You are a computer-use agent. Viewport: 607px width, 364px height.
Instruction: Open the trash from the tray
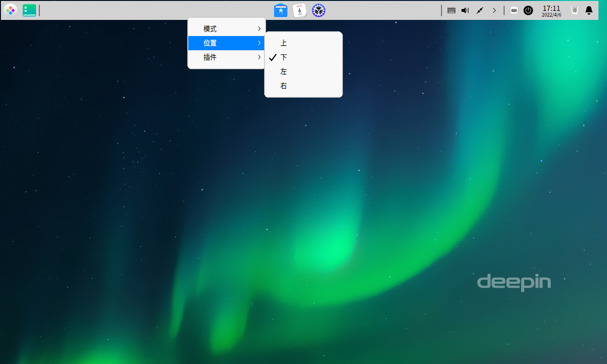[574, 10]
